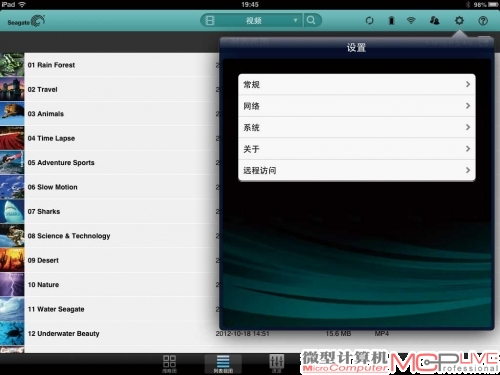Tap the 96% battery indicator

tap(486, 5)
